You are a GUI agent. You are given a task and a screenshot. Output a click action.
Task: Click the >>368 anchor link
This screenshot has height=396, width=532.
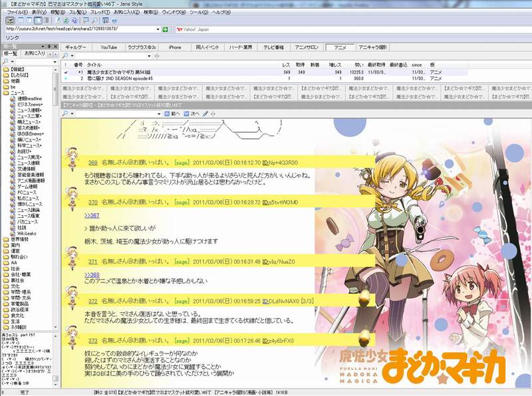92,274
